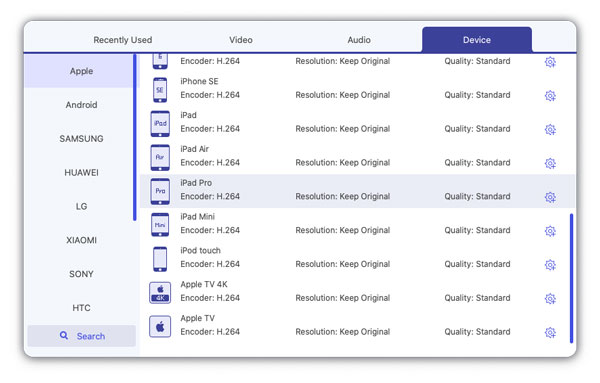The width and height of the screenshot is (600, 383).
Task: Click Encoder: H.264 in iPod touch row
Action: tap(210, 264)
